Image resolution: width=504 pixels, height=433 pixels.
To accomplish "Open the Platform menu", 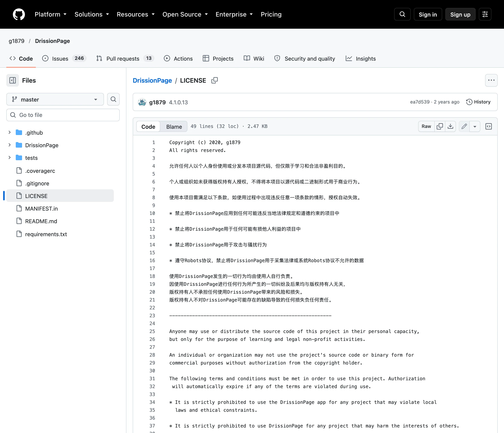I will pyautogui.click(x=51, y=14).
